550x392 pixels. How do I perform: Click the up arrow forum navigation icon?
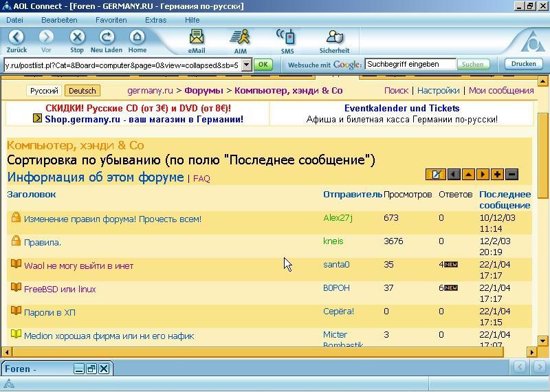468,174
